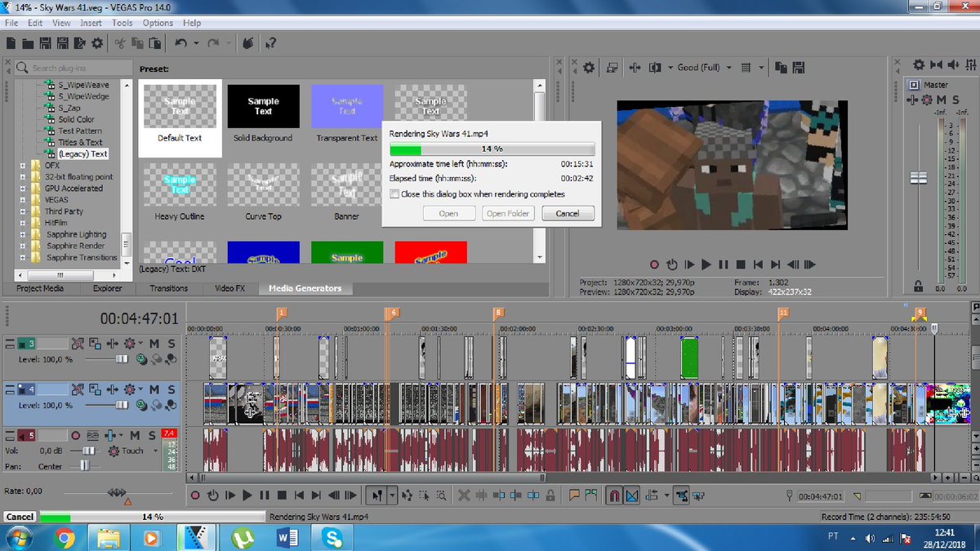980x551 pixels.
Task: Click the Insert Marker icon
Action: pyautogui.click(x=574, y=495)
